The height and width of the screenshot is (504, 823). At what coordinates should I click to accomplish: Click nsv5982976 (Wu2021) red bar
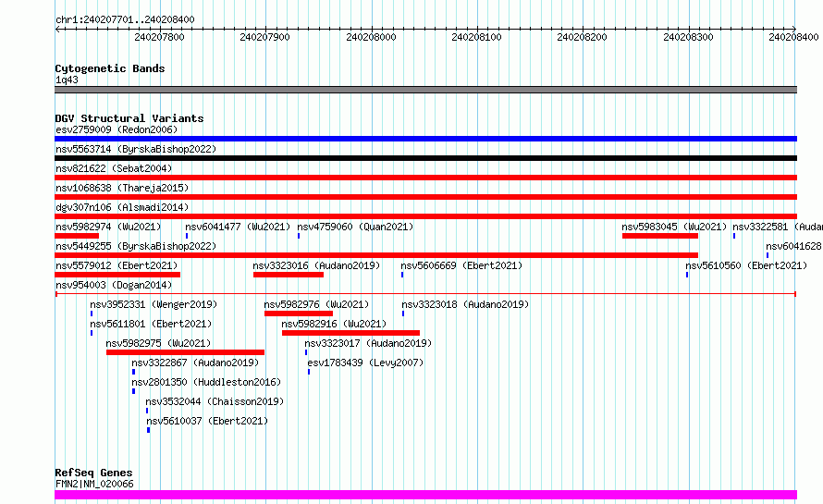298,313
